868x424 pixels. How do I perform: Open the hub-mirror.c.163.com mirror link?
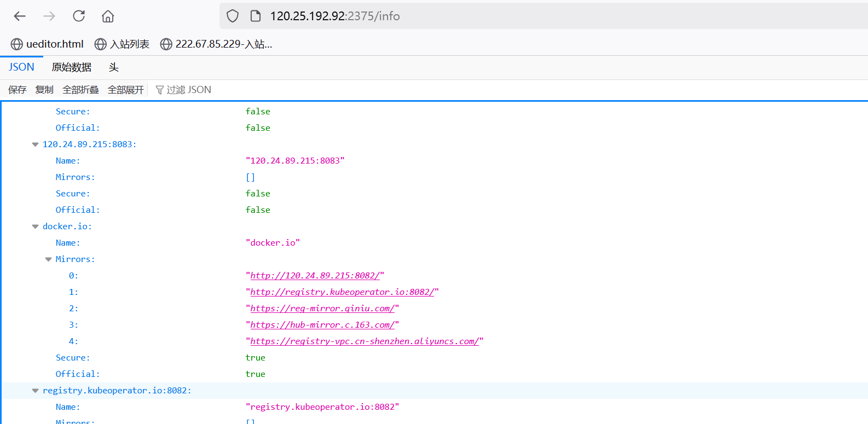[x=322, y=325]
